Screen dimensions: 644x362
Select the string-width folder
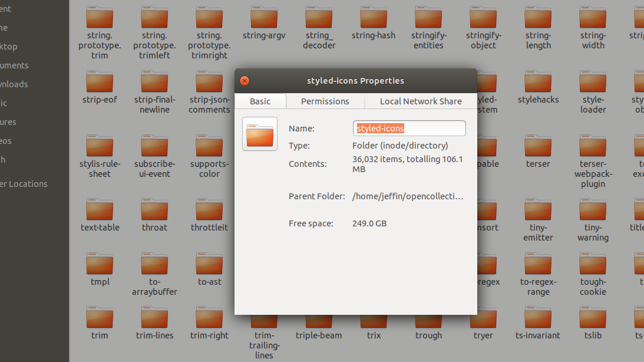pyautogui.click(x=593, y=28)
